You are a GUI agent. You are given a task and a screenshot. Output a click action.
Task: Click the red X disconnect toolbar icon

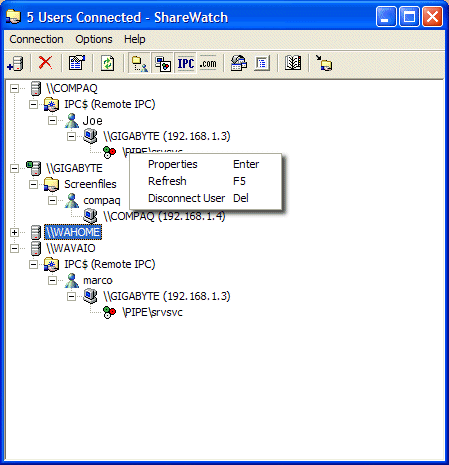click(45, 62)
